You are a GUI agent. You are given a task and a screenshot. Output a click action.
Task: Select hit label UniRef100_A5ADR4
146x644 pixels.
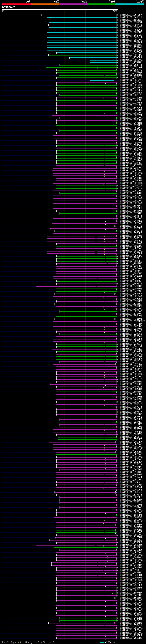tap(131, 58)
